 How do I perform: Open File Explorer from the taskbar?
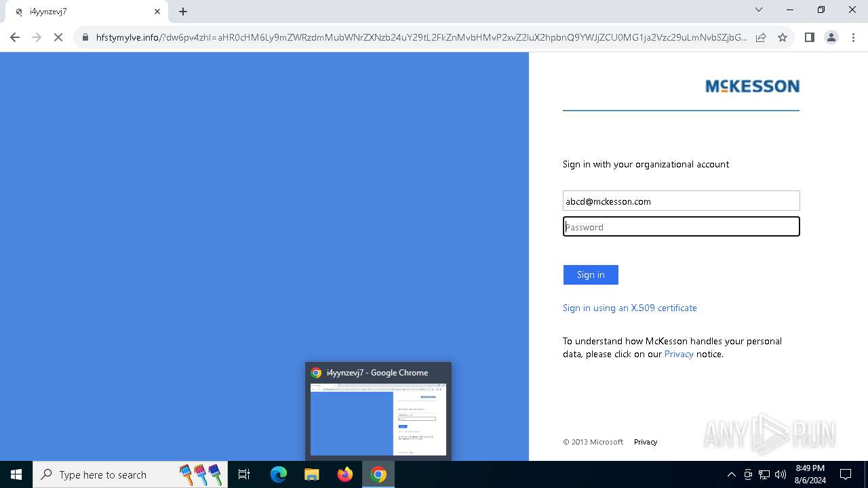click(x=312, y=474)
